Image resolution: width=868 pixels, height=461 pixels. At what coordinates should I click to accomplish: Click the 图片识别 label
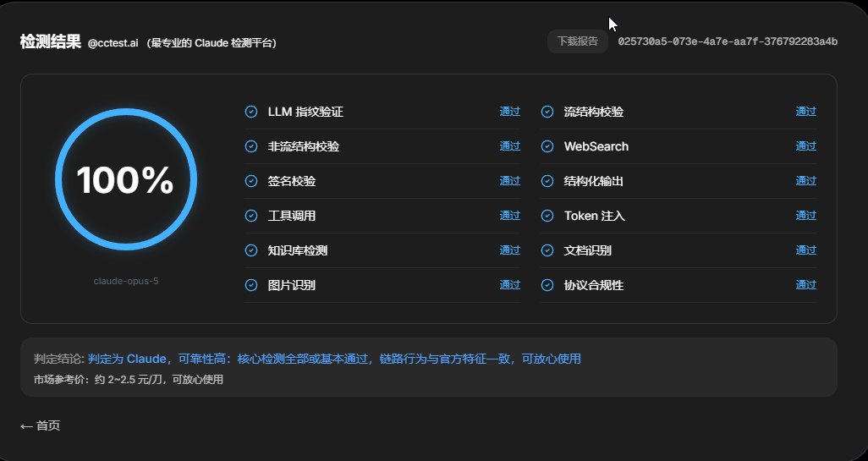tap(292, 286)
